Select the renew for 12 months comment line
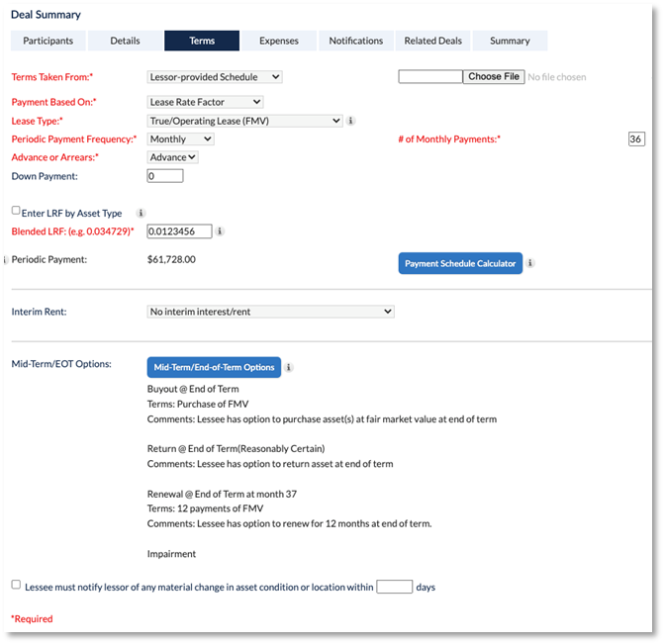Viewport: 664px width, 644px height. (x=290, y=523)
